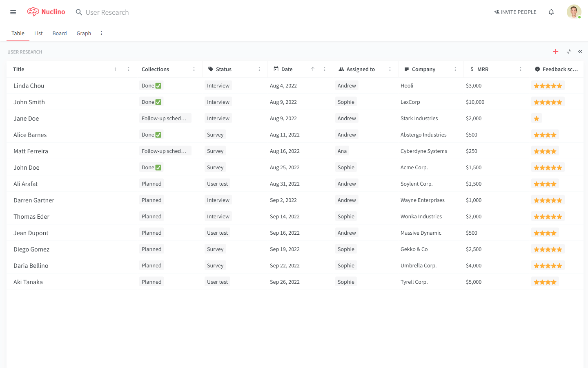588x368 pixels.
Task: Toggle Date column sort arrow
Action: [313, 69]
